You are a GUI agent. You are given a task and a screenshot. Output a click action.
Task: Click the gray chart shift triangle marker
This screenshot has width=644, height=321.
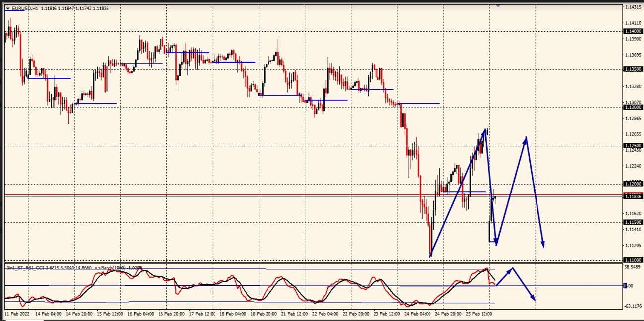[498, 5]
